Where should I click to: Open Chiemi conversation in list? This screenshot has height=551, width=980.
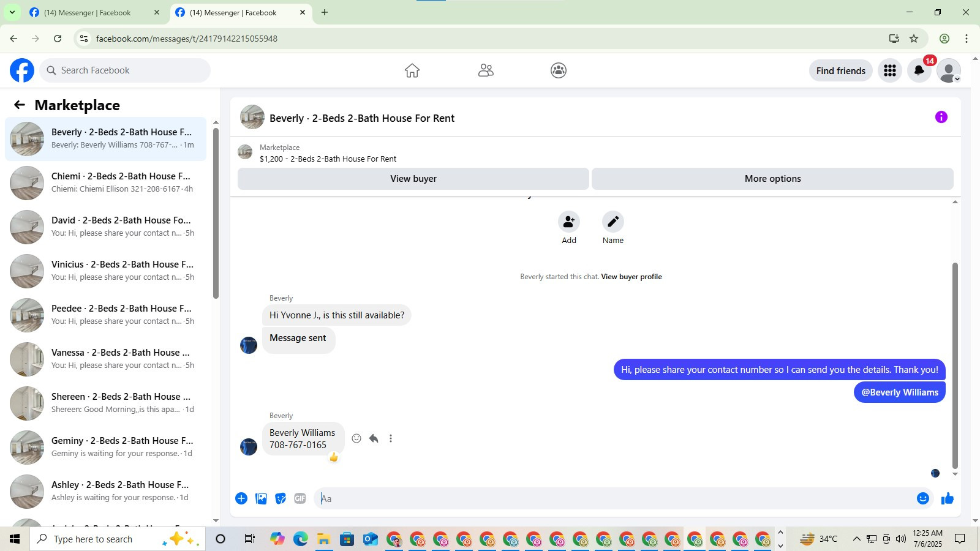point(105,183)
